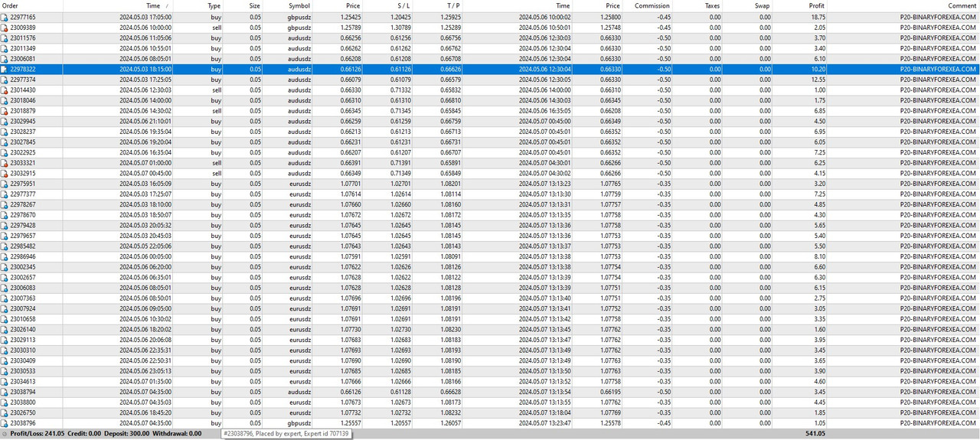
Task: Select the icon beside order 23029945
Action: [x=5, y=121]
